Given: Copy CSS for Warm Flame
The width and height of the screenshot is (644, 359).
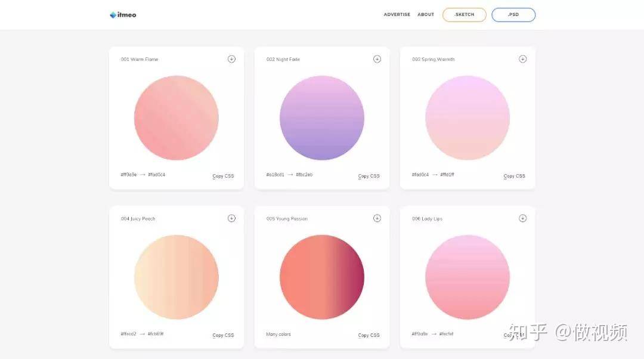Looking at the screenshot, I should pos(223,176).
